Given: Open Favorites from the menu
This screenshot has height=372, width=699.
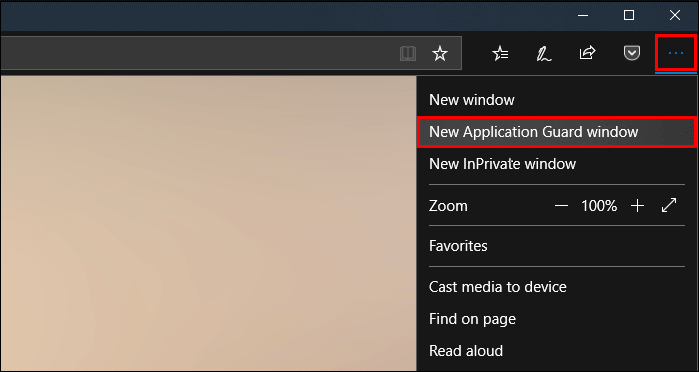Looking at the screenshot, I should pyautogui.click(x=557, y=246).
